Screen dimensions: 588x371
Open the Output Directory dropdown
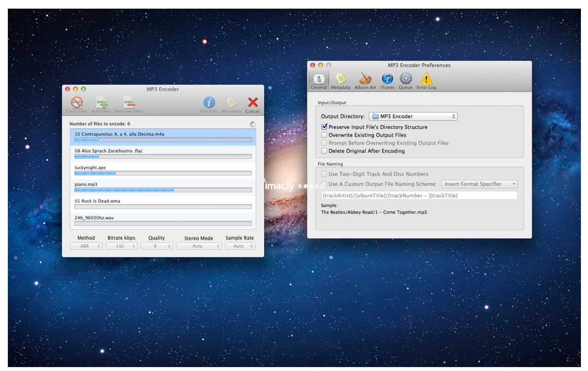point(413,116)
